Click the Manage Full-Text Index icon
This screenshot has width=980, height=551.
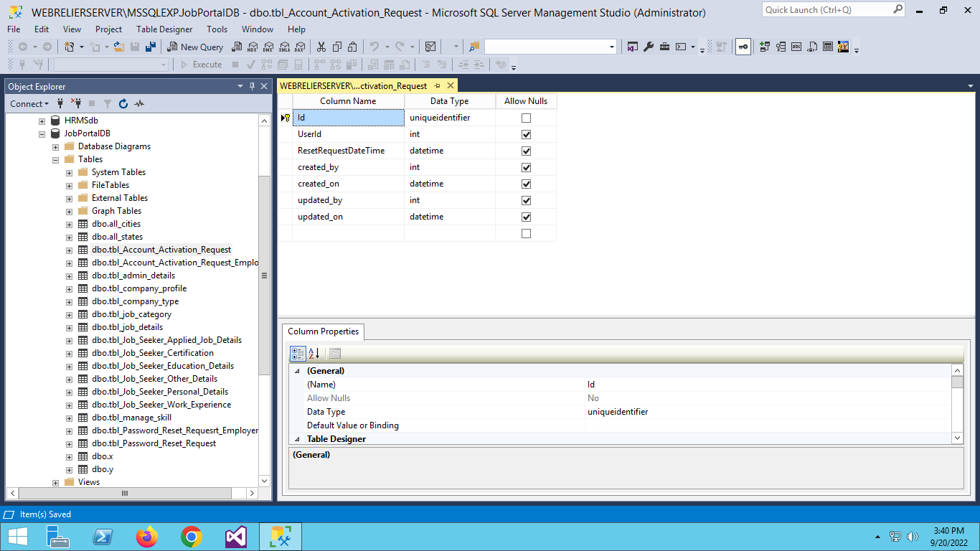point(796,47)
